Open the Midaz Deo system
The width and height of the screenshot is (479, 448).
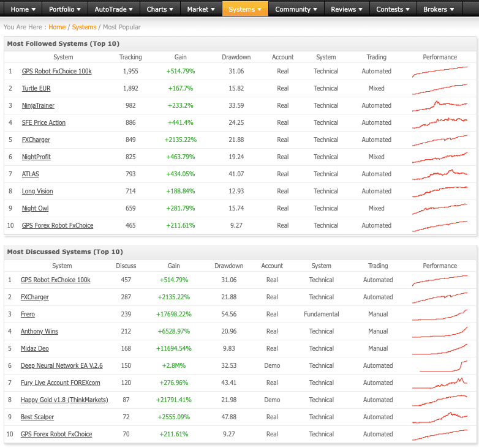(34, 348)
